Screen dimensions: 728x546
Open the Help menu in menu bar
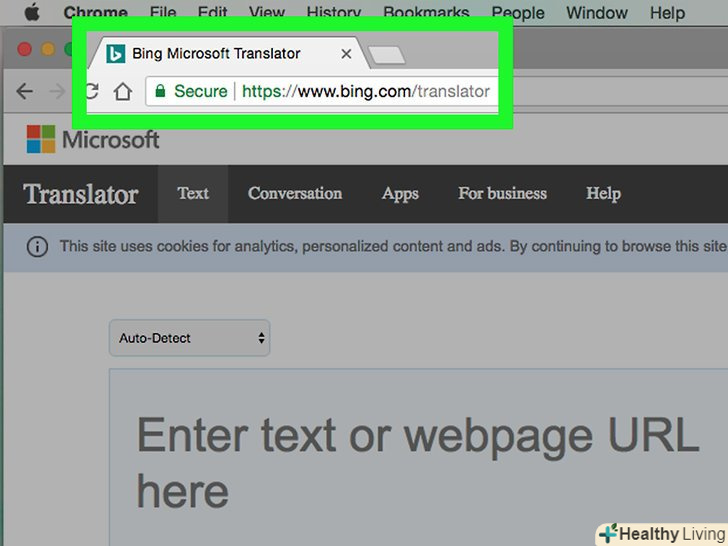click(x=667, y=13)
